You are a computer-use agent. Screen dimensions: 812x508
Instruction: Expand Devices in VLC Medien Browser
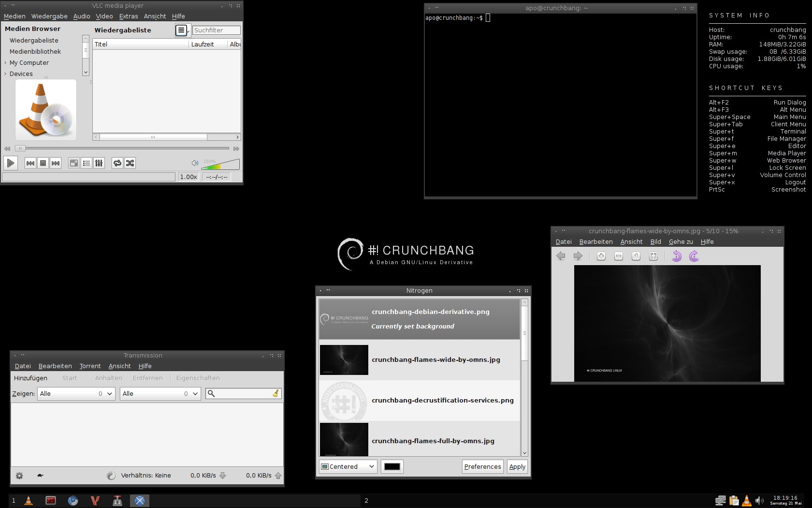tap(5, 74)
